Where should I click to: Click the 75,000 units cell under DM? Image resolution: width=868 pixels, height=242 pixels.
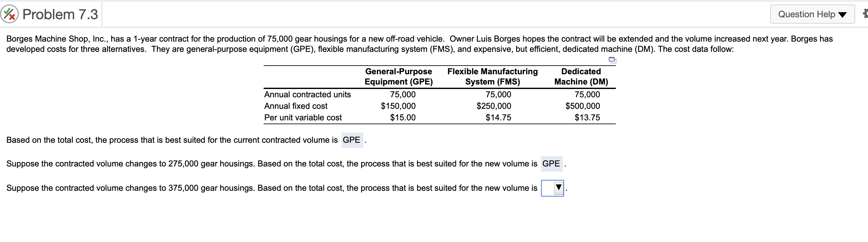587,94
